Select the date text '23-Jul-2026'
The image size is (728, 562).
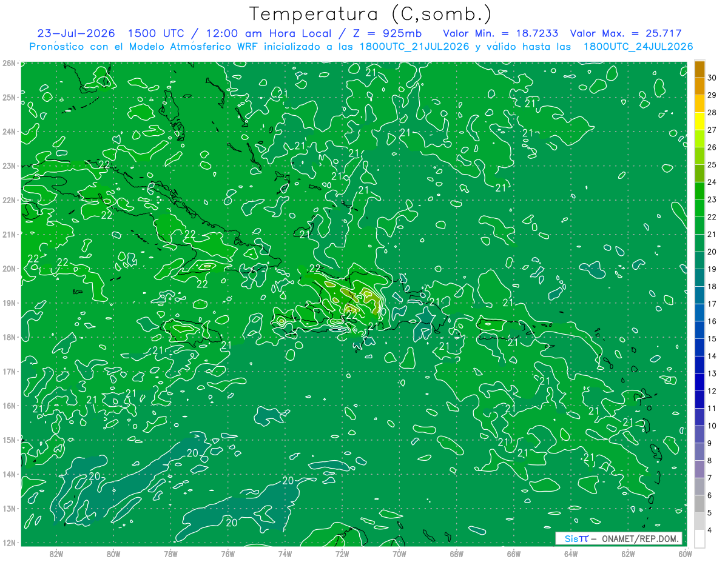[x=76, y=33]
